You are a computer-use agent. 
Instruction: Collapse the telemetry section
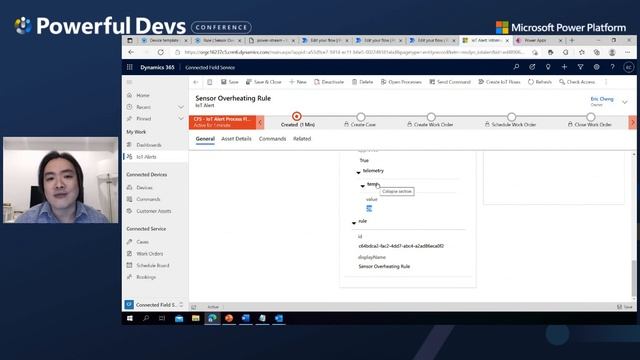click(358, 172)
